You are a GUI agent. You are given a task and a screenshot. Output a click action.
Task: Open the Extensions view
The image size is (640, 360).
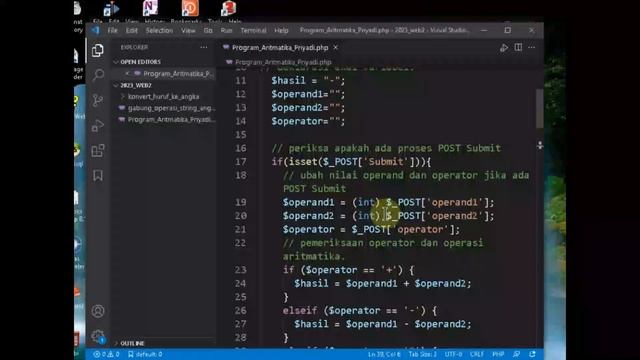click(98, 151)
